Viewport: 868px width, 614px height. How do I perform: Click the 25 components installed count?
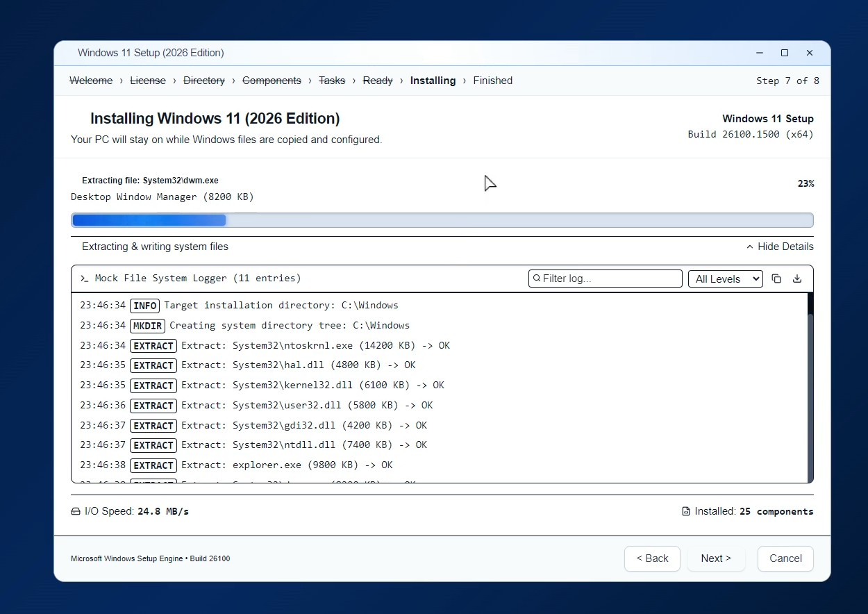coord(776,511)
